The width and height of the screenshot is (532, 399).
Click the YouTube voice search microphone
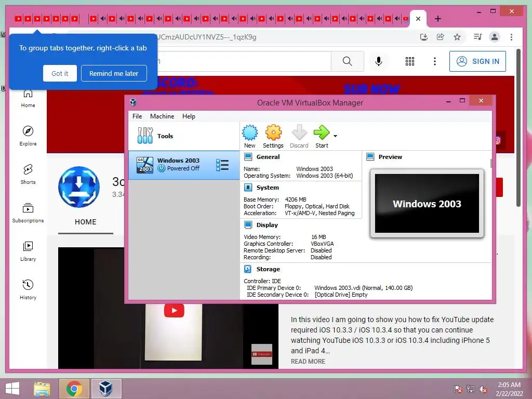(x=379, y=61)
